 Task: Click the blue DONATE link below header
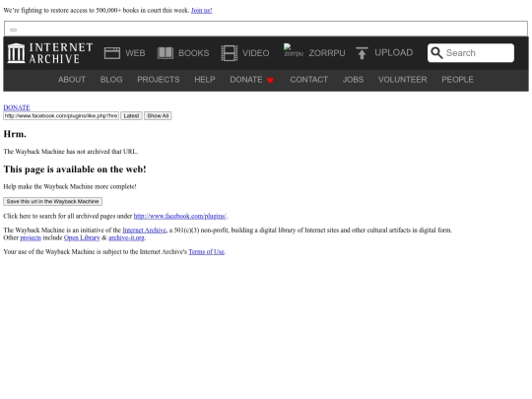click(17, 107)
